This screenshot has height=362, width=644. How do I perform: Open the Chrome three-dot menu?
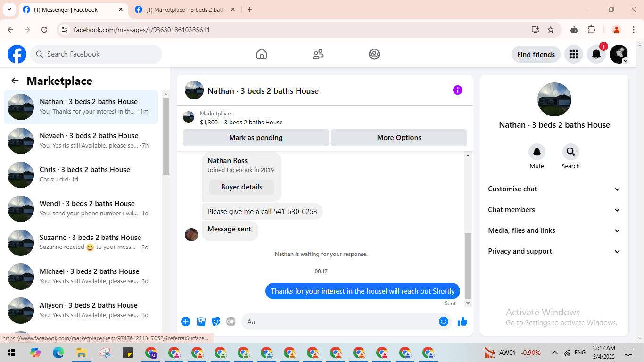coord(633,30)
